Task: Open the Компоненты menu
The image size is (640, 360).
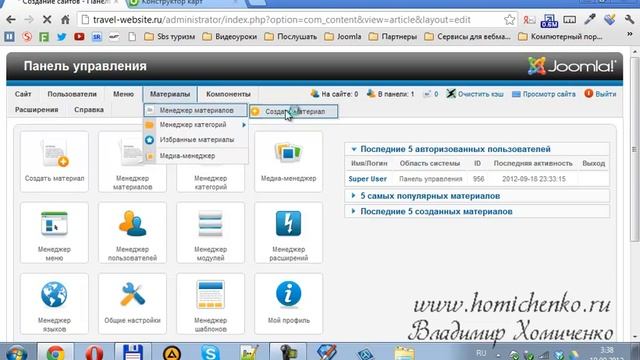Action: coord(228,94)
